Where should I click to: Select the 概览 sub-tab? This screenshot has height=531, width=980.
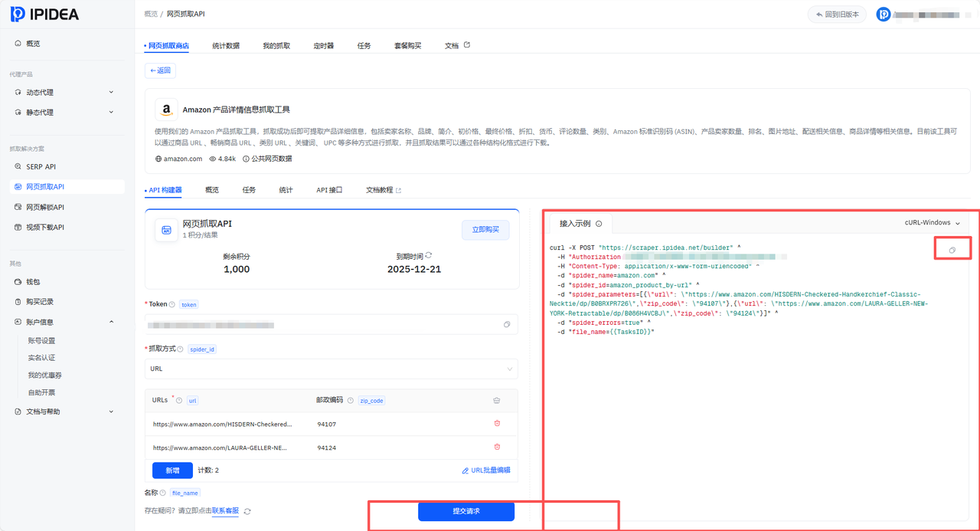tap(212, 190)
